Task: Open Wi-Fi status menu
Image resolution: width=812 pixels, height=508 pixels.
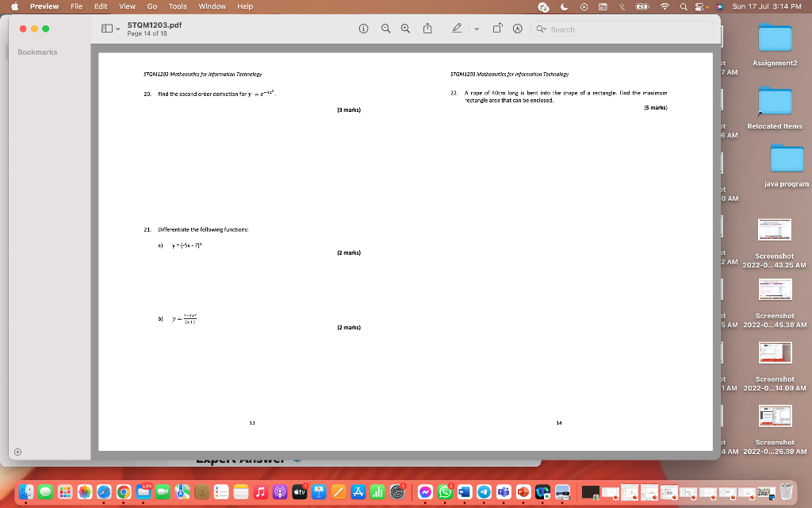Action: [665, 6]
